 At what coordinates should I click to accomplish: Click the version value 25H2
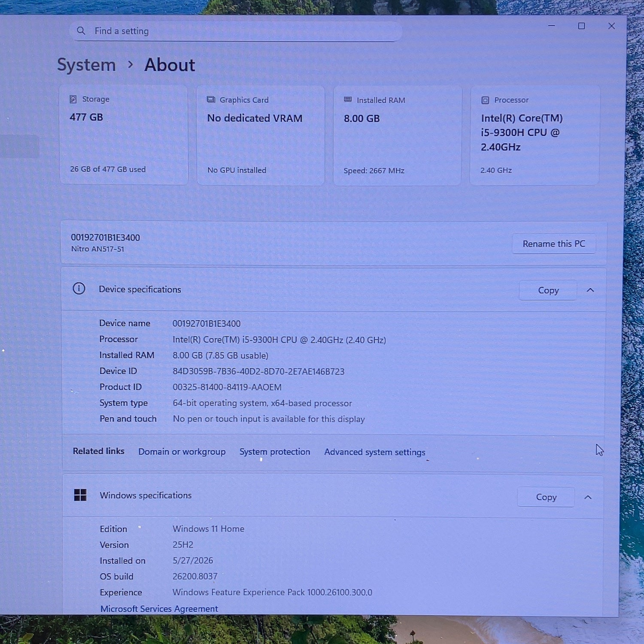pos(183,545)
